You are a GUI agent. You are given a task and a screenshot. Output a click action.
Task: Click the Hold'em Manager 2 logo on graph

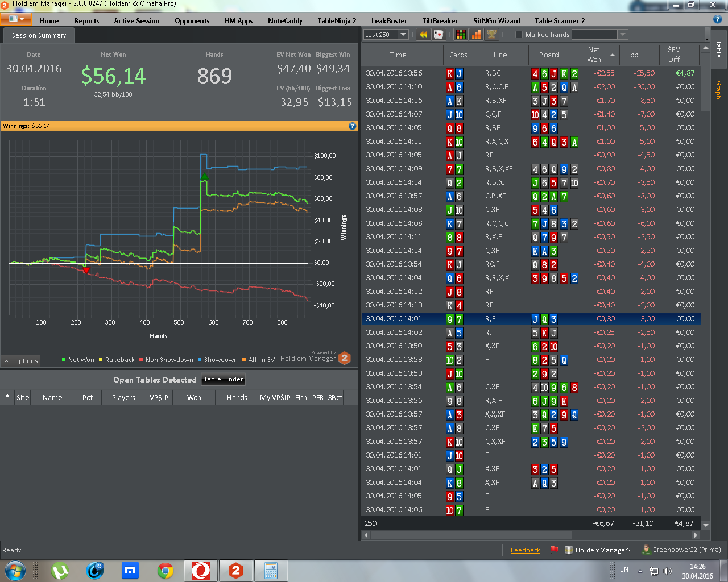coord(345,358)
